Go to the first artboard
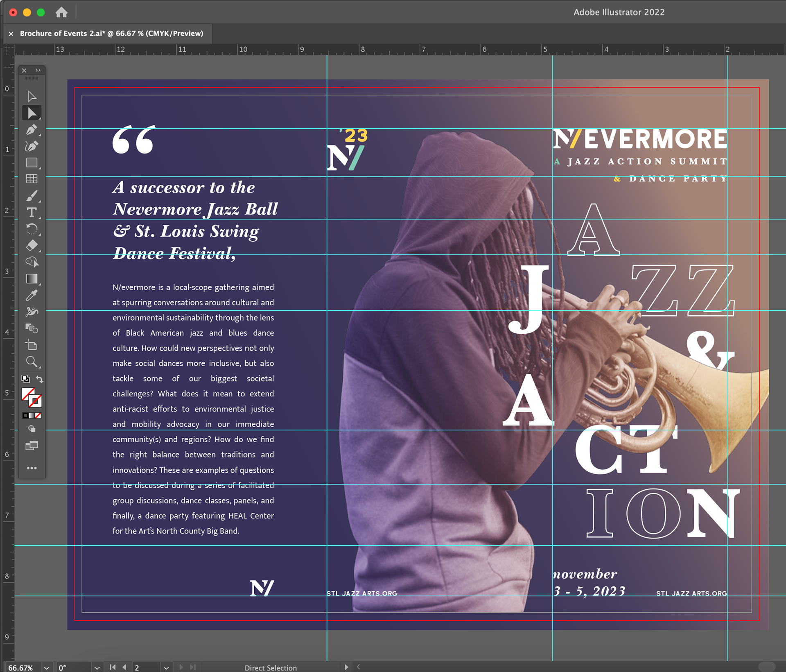 [x=113, y=667]
